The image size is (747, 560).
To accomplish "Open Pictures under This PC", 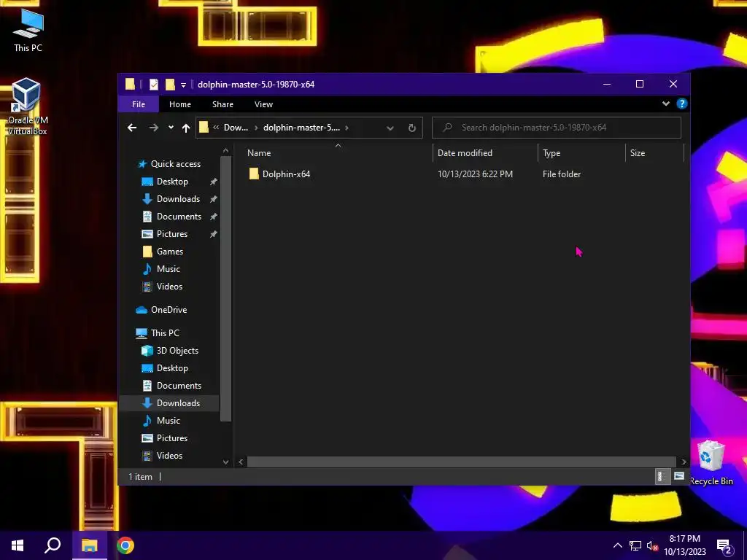I will pyautogui.click(x=172, y=438).
